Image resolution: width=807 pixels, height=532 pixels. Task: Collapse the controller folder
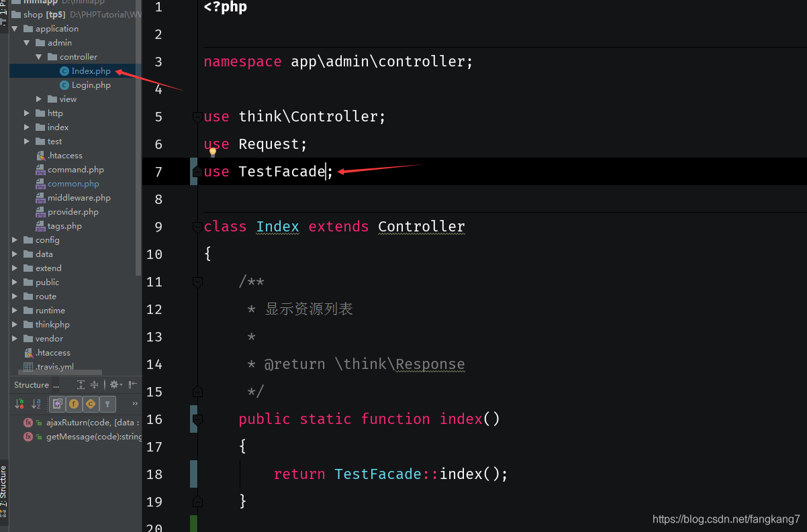[x=39, y=57]
